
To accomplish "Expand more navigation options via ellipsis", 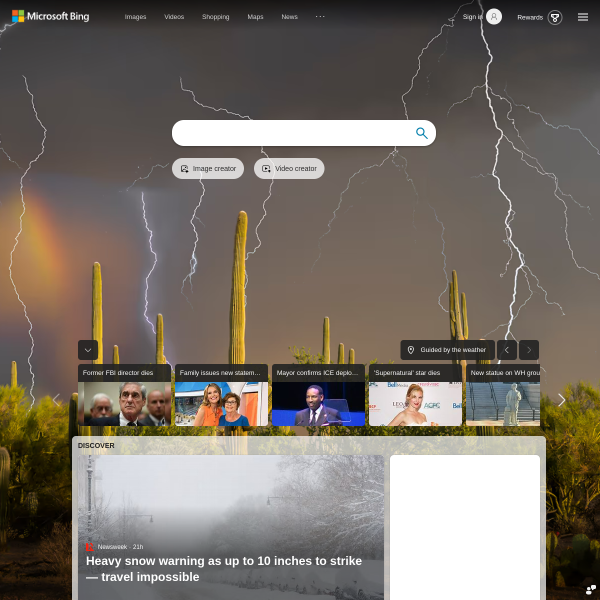I will point(320,16).
